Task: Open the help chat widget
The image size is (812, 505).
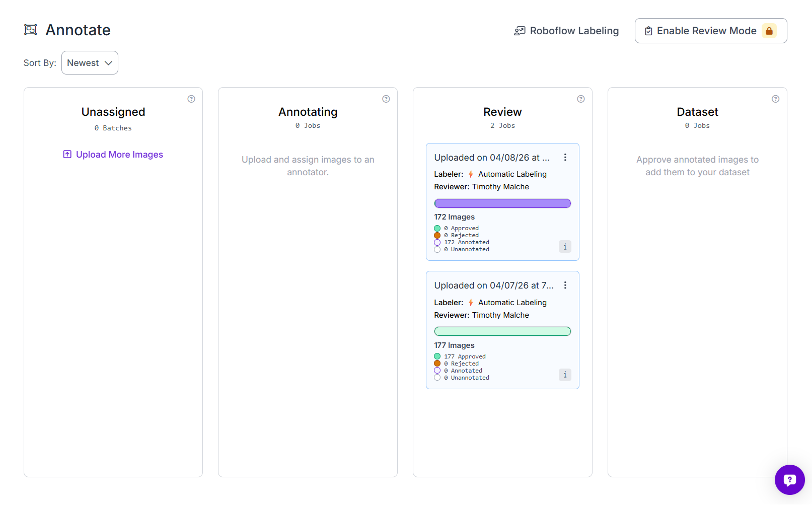Action: 790,480
